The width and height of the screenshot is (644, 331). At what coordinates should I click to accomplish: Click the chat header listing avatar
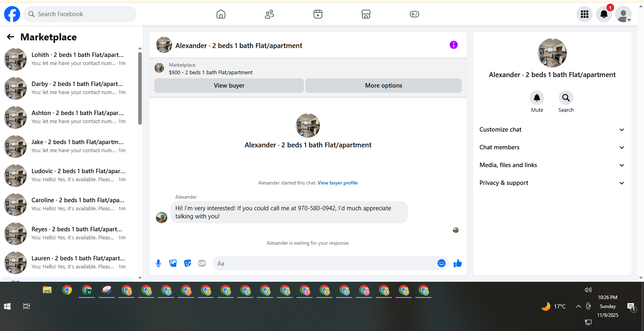[164, 45]
